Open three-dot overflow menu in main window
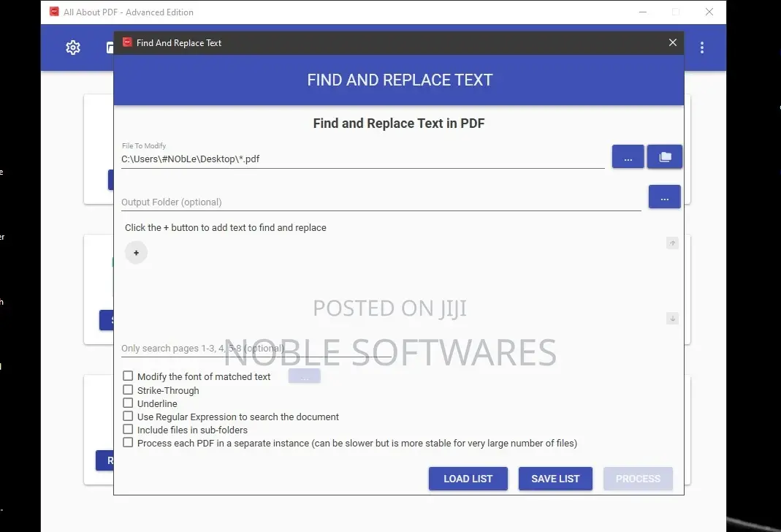The height and width of the screenshot is (532, 781). coord(702,47)
